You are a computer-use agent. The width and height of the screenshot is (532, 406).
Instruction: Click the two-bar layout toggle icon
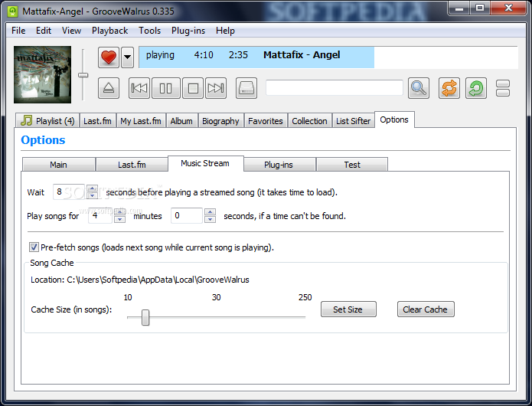coord(503,88)
